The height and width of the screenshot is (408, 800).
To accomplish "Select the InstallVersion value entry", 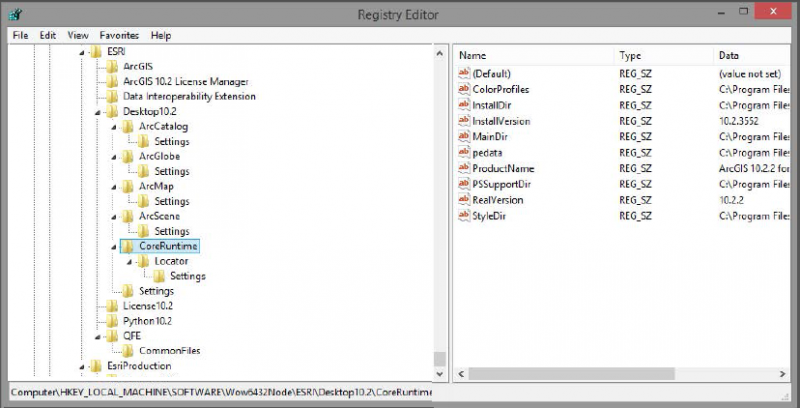I will coord(500,121).
